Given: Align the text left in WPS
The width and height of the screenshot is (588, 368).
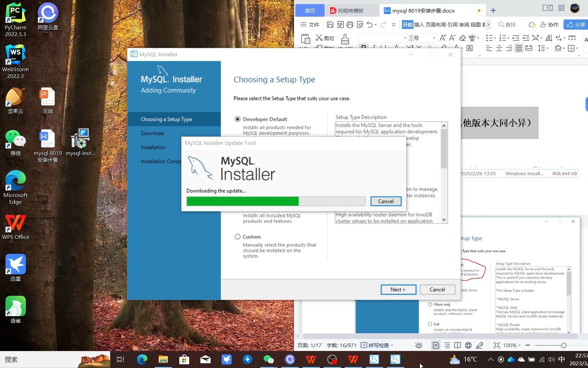Looking at the screenshot, I should click(x=489, y=48).
